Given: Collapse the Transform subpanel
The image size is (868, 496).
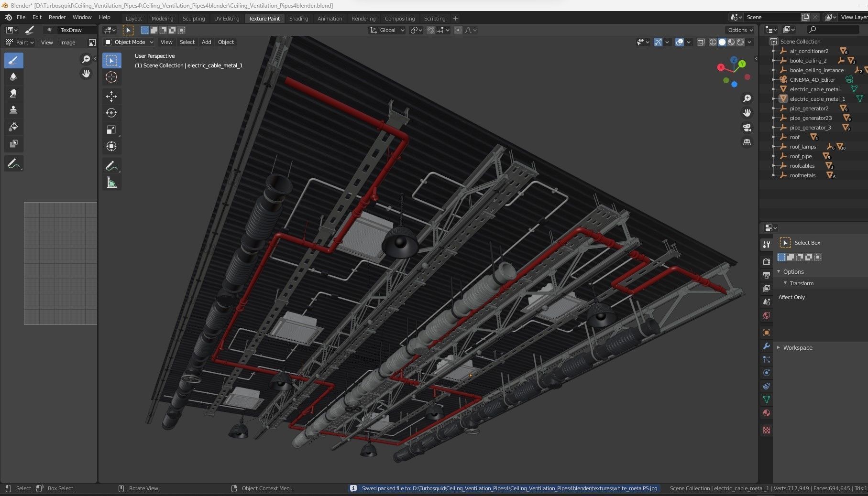Looking at the screenshot, I should pyautogui.click(x=785, y=283).
